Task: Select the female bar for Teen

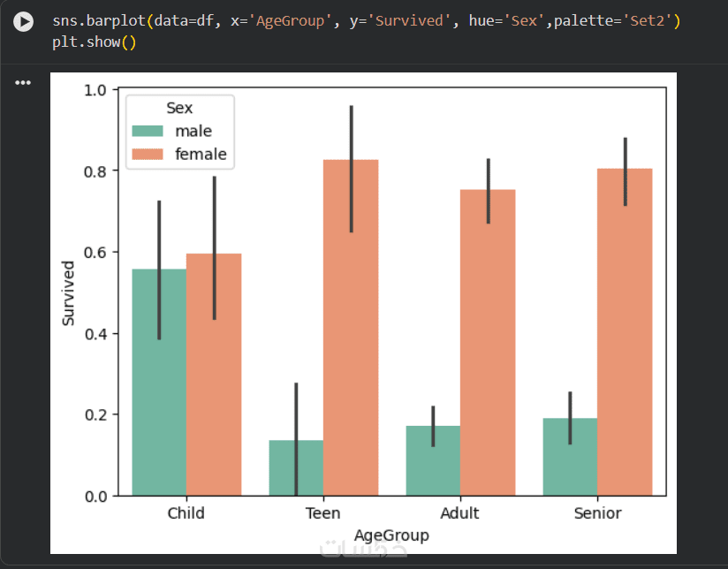Action: (x=351, y=336)
